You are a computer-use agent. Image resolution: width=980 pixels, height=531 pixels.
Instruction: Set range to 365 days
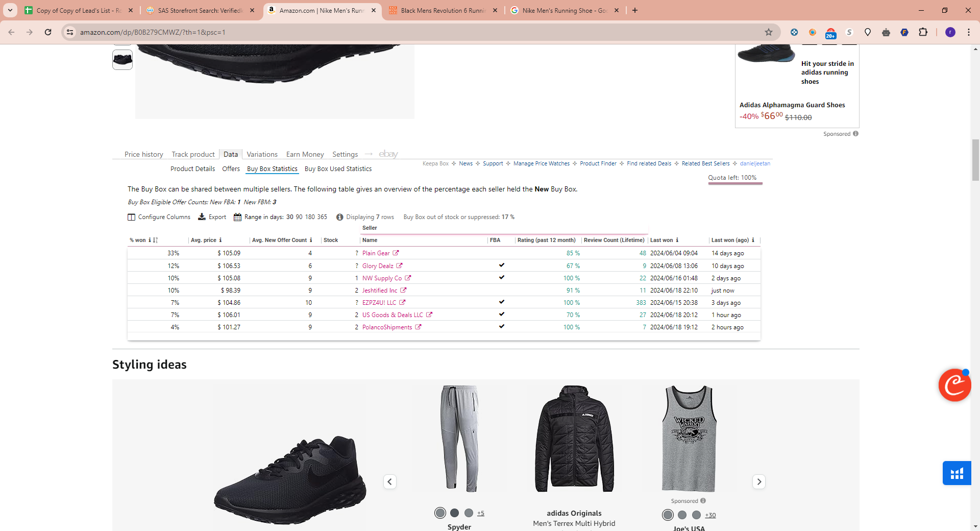click(322, 217)
